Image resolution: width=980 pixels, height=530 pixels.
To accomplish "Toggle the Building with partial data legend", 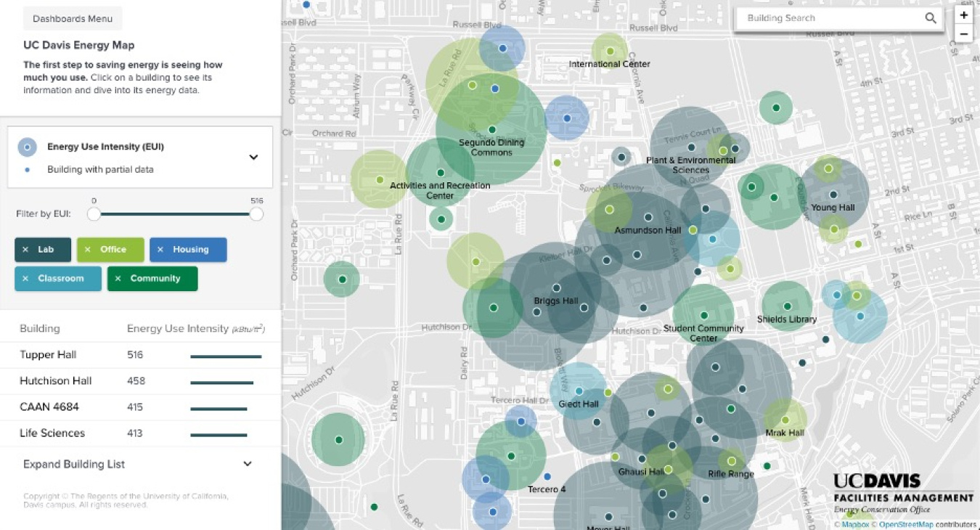I will tap(27, 168).
